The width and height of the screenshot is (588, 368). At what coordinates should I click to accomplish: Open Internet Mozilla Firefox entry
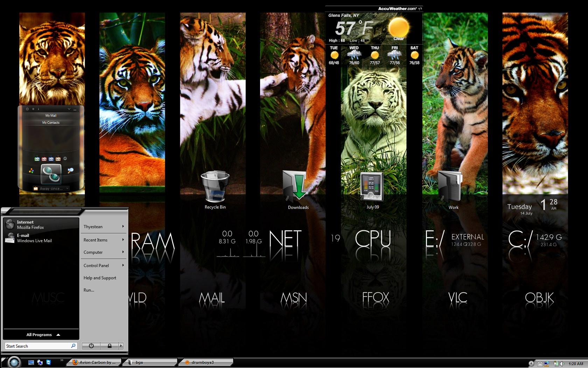coord(41,225)
